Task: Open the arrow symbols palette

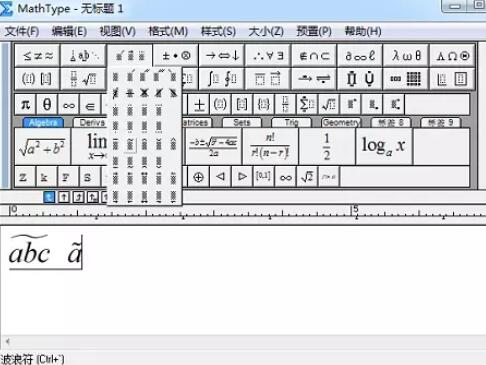Action: 222,56
